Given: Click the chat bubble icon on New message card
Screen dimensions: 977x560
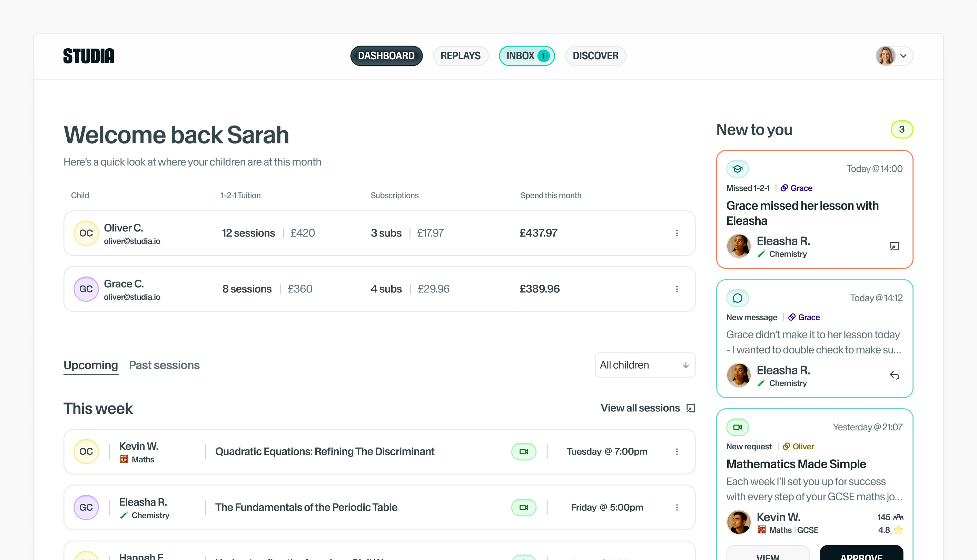Looking at the screenshot, I should pos(737,298).
